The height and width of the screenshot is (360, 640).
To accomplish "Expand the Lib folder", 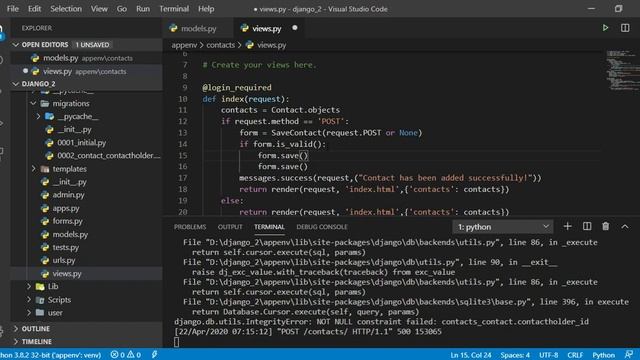I will click(29, 287).
